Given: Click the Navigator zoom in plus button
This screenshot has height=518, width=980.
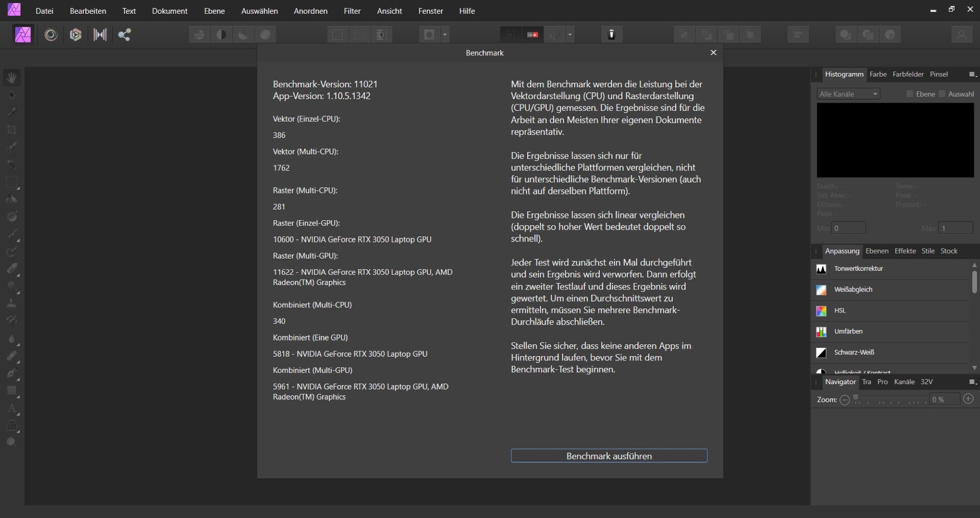Looking at the screenshot, I should click(968, 399).
